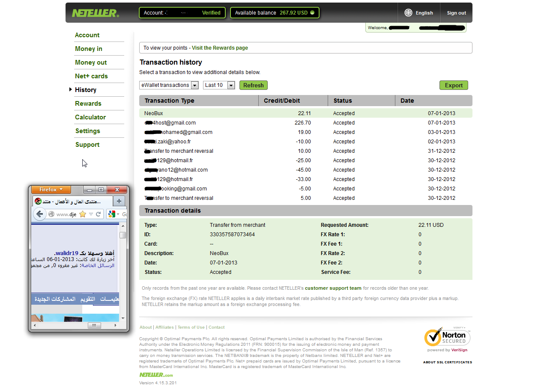Viewport: 538px width, 392px height.
Task: Select the merchant reversal row for 5.00
Action: [306, 198]
